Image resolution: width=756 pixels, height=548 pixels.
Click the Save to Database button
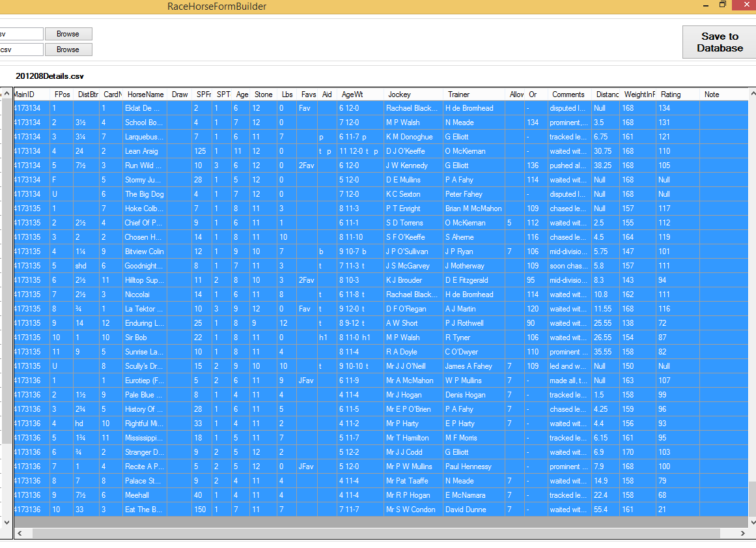(x=718, y=42)
